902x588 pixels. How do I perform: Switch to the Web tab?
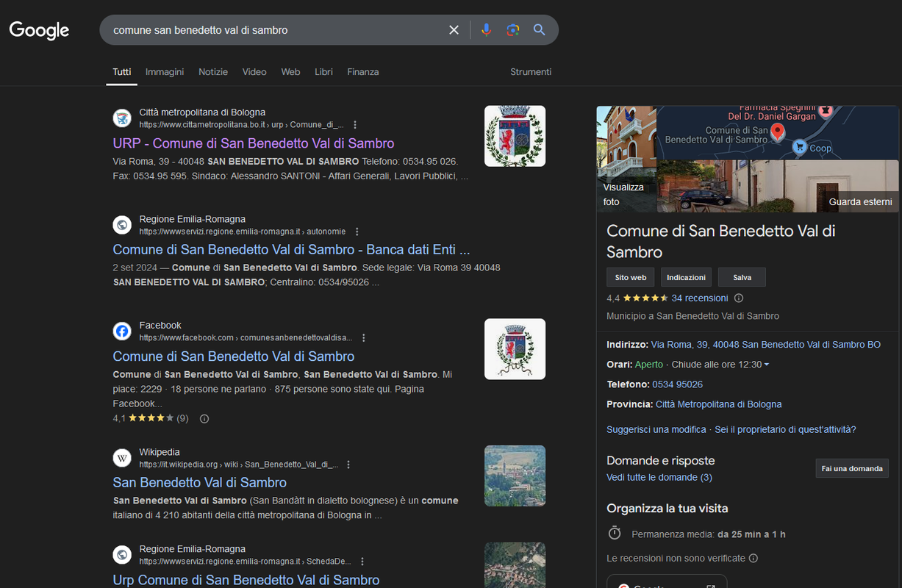click(290, 72)
